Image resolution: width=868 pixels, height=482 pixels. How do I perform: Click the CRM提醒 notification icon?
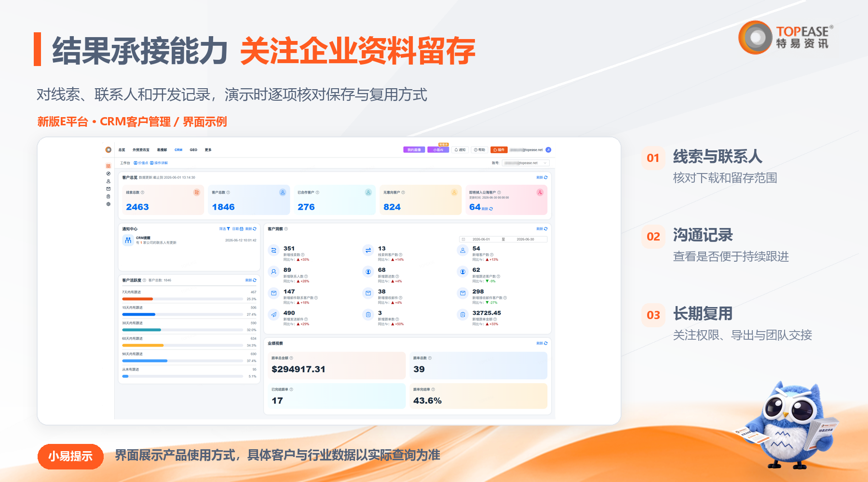pyautogui.click(x=128, y=240)
